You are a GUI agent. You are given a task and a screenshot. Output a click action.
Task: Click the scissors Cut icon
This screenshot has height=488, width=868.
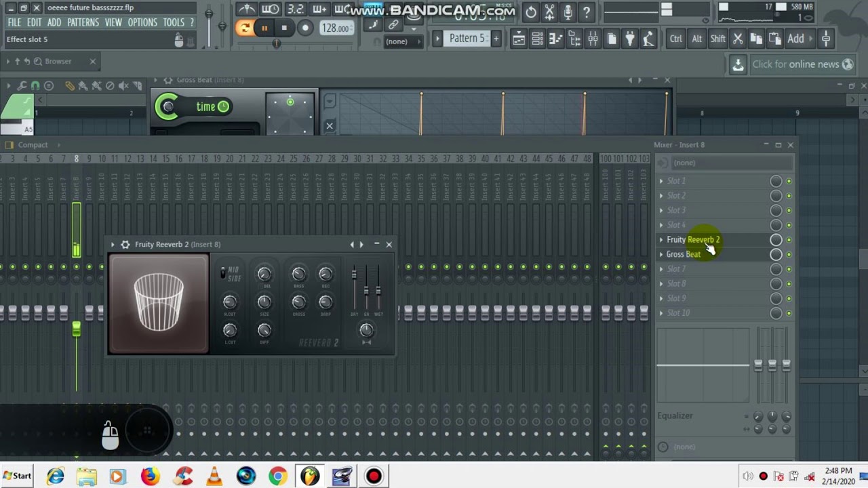738,39
